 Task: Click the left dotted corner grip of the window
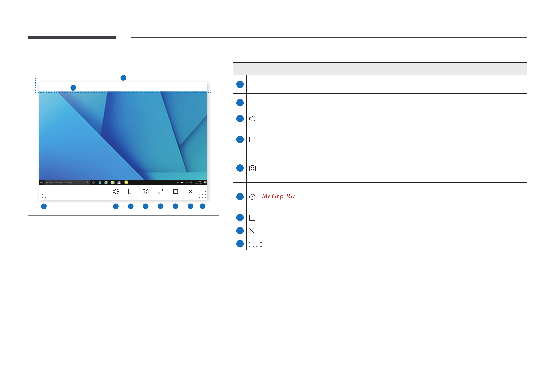[44, 195]
